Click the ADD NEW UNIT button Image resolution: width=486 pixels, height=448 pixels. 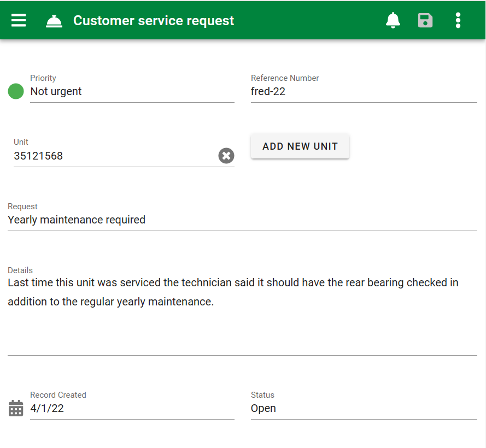(300, 146)
